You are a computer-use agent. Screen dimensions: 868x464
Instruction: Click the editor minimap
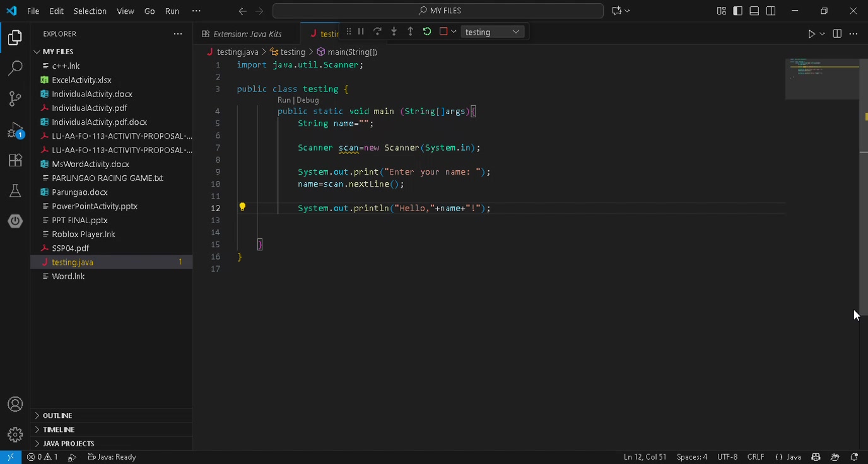[x=822, y=79]
